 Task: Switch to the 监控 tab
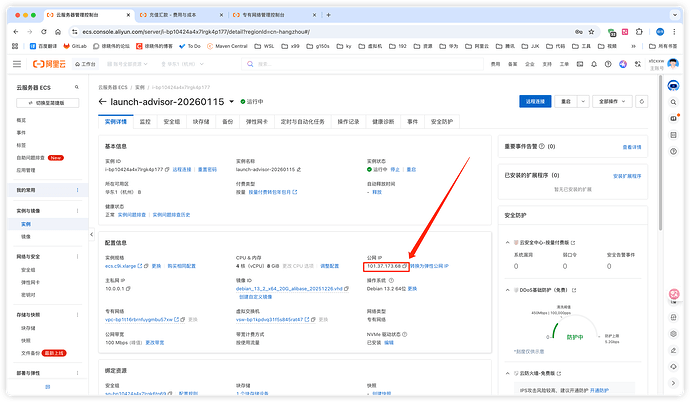tap(144, 121)
